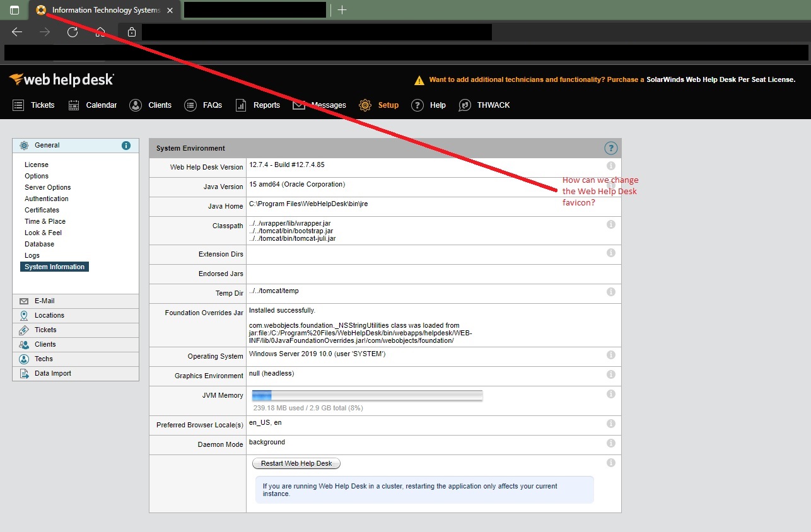Click info icon for Temp Dir row
The image size is (811, 532).
610,292
